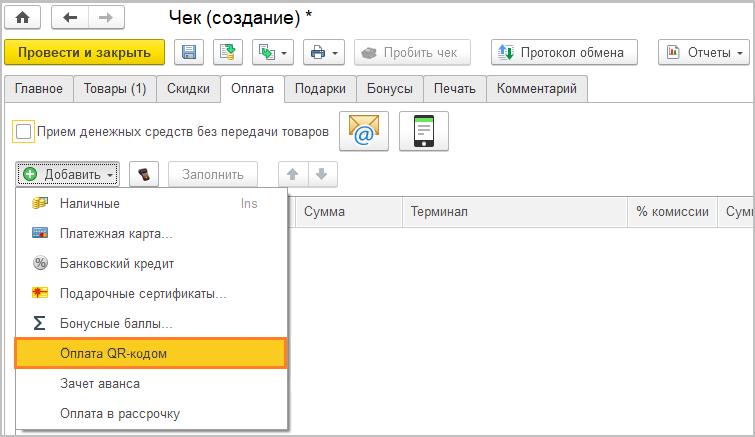This screenshot has width=755, height=437.
Task: Choose Бонусные баллы... from the menu
Action: point(151,323)
